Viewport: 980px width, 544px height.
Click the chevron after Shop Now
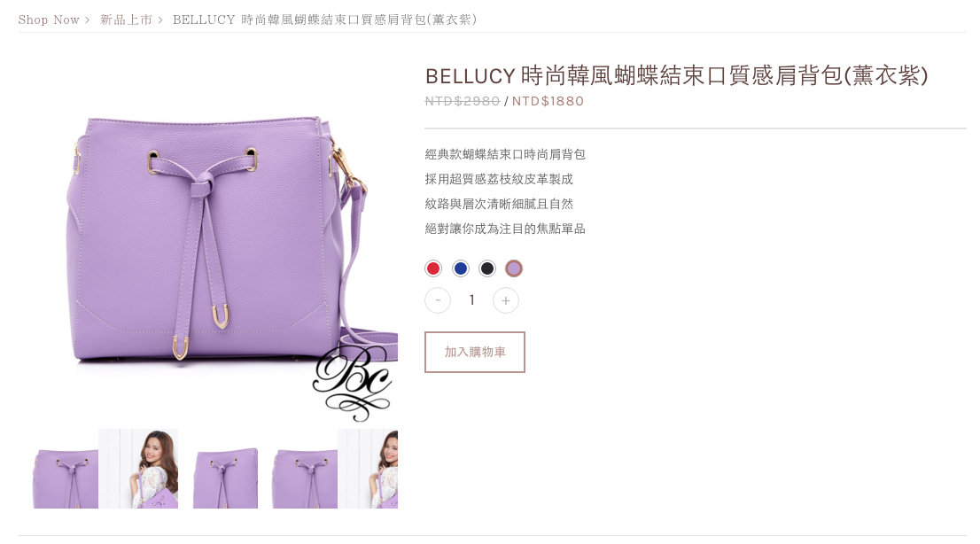88,20
